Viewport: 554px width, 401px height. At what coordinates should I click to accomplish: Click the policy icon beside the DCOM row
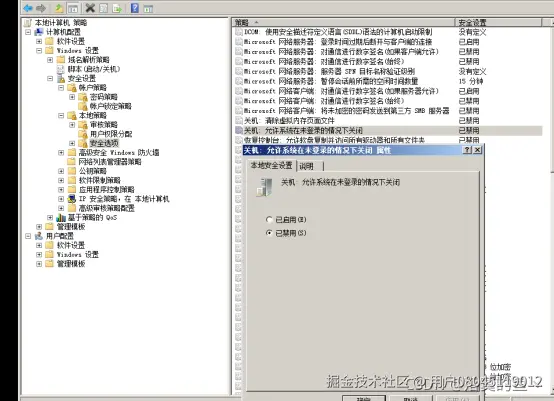(x=239, y=32)
